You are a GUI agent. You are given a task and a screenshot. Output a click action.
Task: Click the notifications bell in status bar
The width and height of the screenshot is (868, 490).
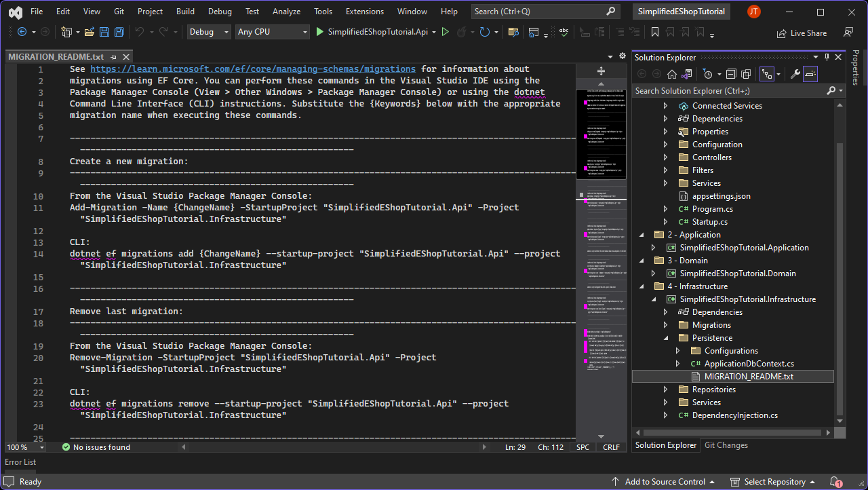pyautogui.click(x=834, y=482)
